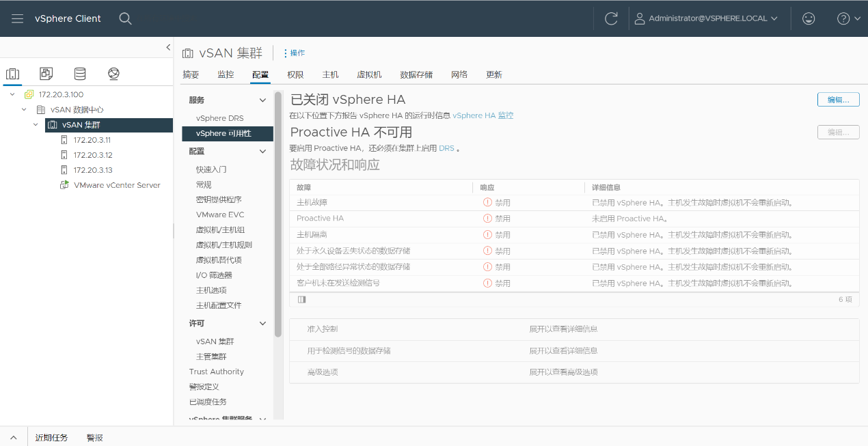Open 警报定义 in the sidebar

coord(204,387)
